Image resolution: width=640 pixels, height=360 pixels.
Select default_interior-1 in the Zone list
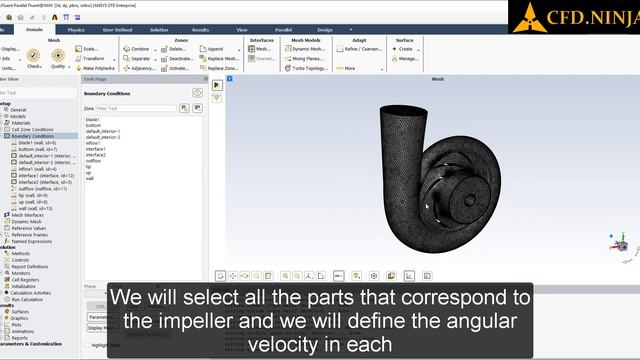[103, 131]
